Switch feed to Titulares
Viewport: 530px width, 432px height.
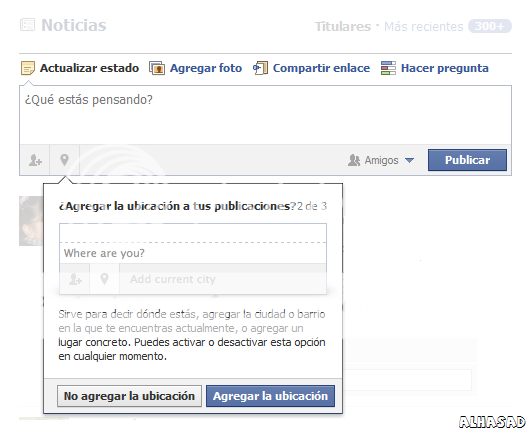[343, 26]
